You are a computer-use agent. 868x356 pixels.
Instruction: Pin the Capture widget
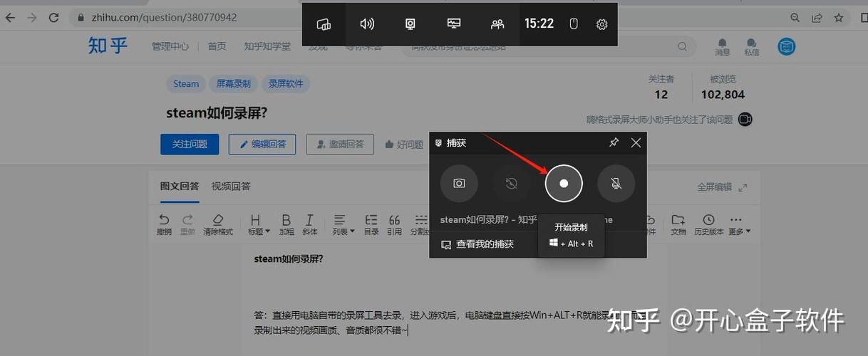click(x=614, y=142)
